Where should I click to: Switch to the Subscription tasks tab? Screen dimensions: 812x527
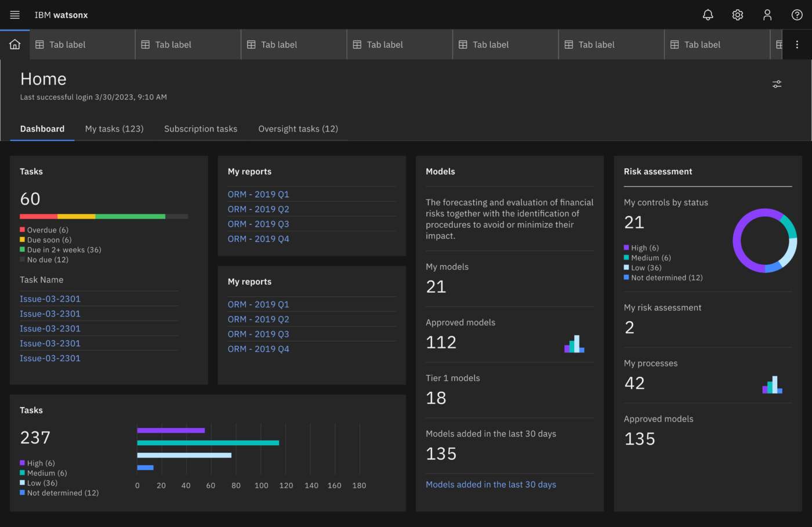click(x=201, y=129)
